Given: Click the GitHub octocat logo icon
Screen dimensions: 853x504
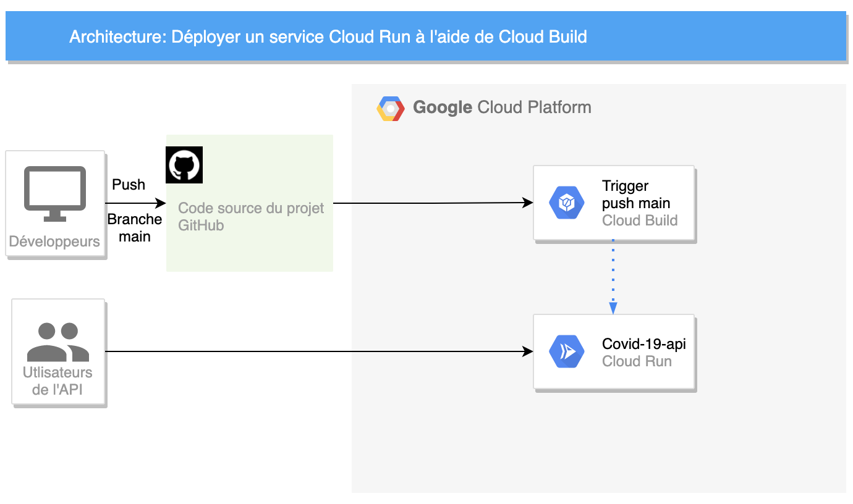Looking at the screenshot, I should pyautogui.click(x=184, y=165).
